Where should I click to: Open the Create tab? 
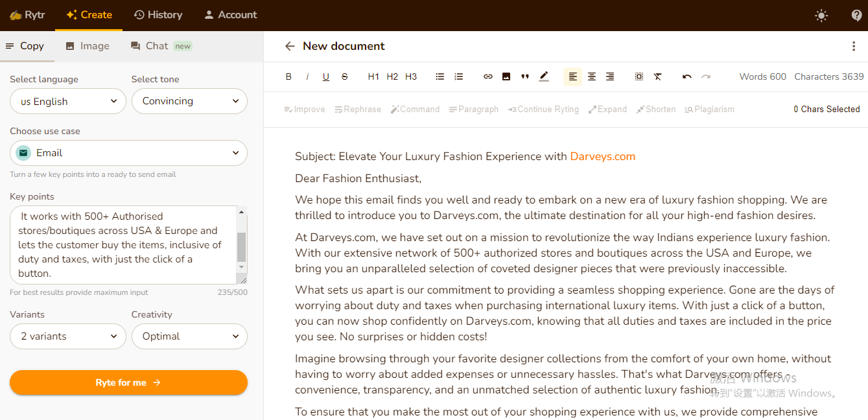click(89, 15)
